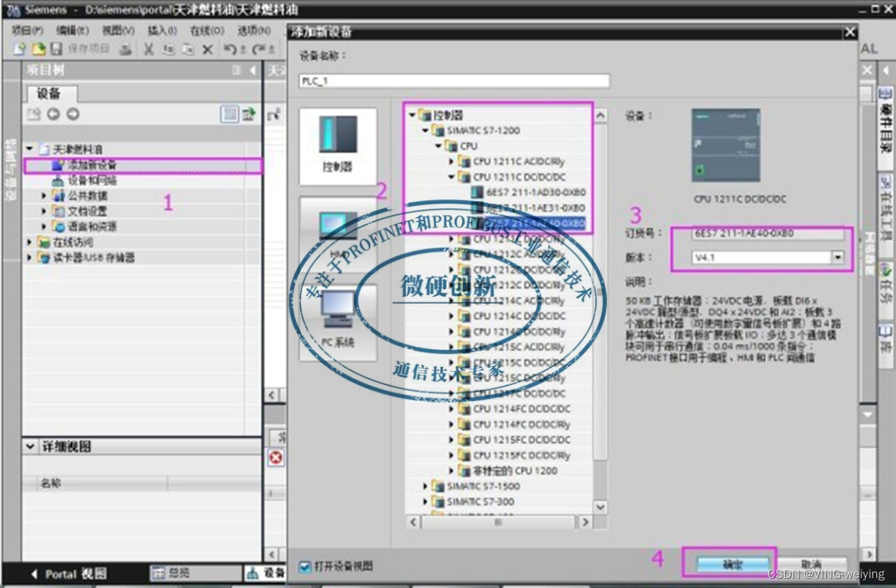
Task: Click the Paste toolbar icon
Action: click(x=187, y=49)
